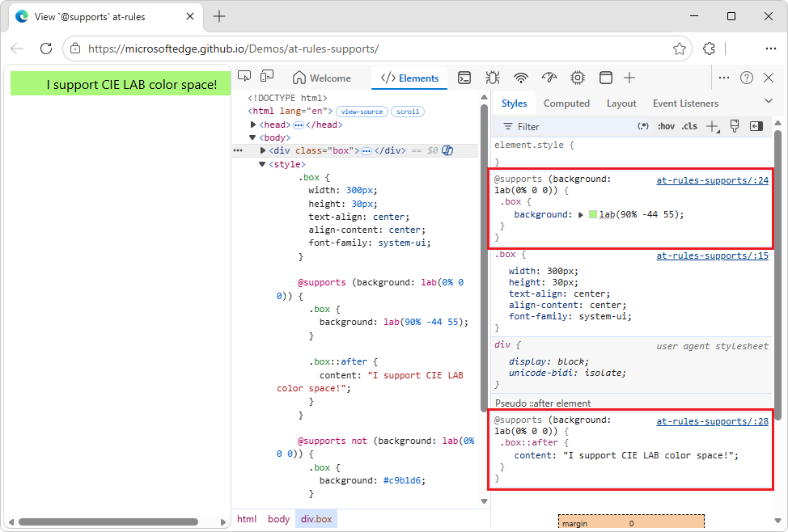Switch to the Event Listeners tab
Screen dimensions: 788x532
point(685,103)
